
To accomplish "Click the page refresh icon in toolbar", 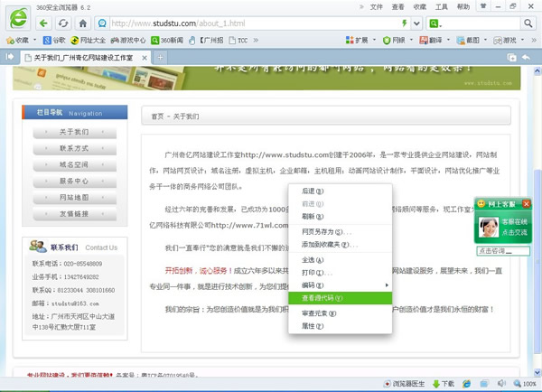I will coord(62,23).
